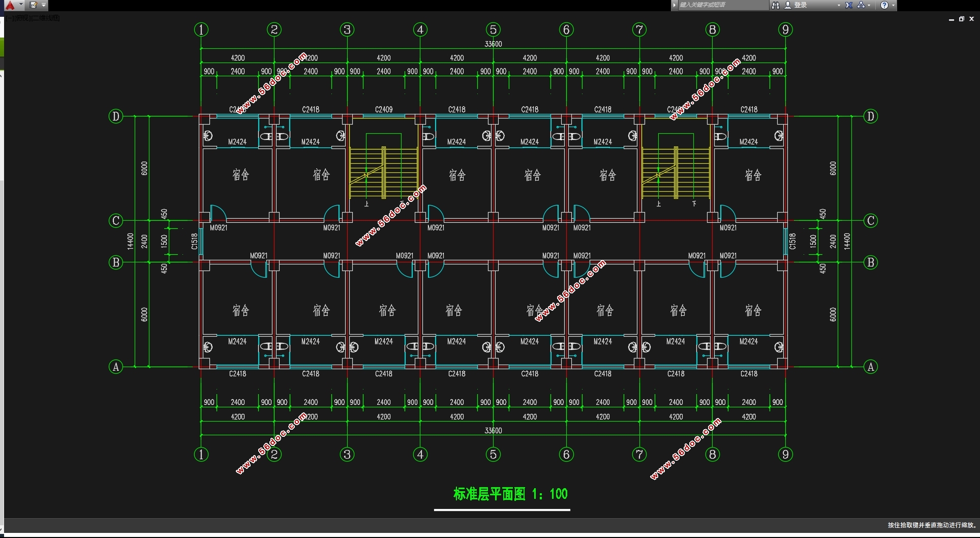Restore down the drawing window
980x538 pixels.
[961, 19]
